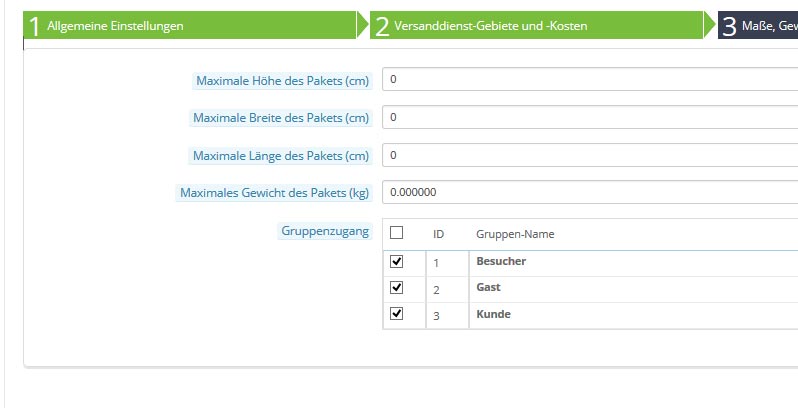
Task: Click the Gruppenzugang label
Action: click(x=324, y=232)
